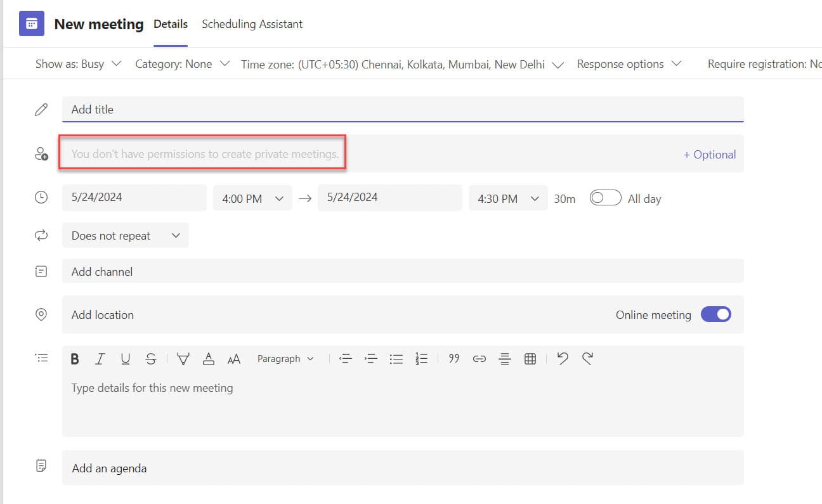Insert a table
The image size is (822, 504).
click(x=530, y=359)
